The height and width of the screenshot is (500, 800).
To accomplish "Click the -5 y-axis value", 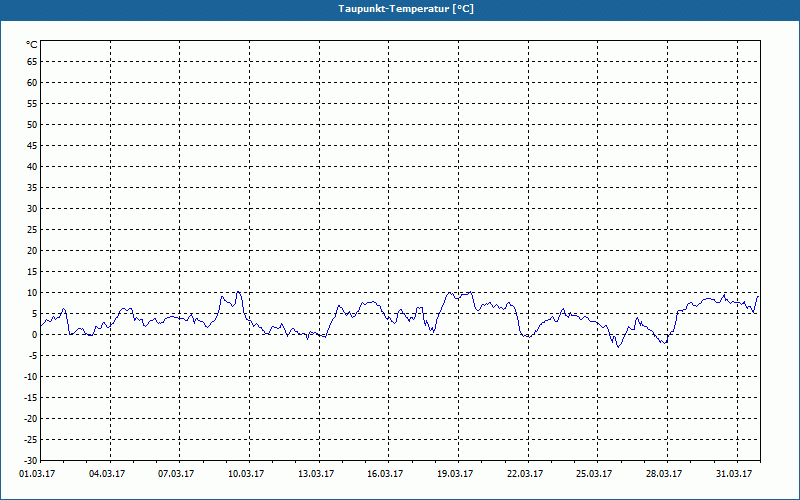I will 33,356.
